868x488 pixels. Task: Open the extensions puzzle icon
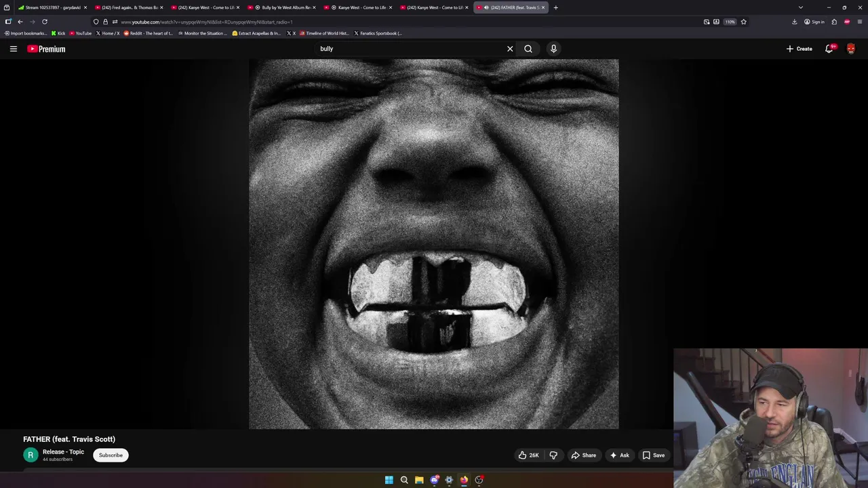coord(834,22)
